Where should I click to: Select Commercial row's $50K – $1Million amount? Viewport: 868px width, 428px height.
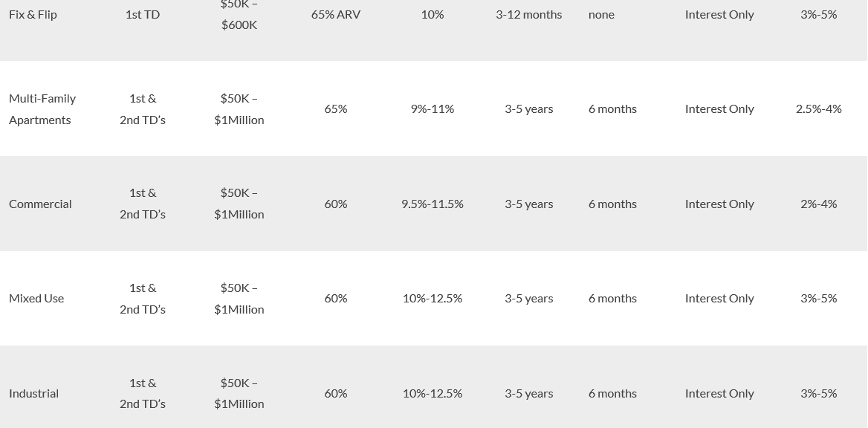coord(239,204)
